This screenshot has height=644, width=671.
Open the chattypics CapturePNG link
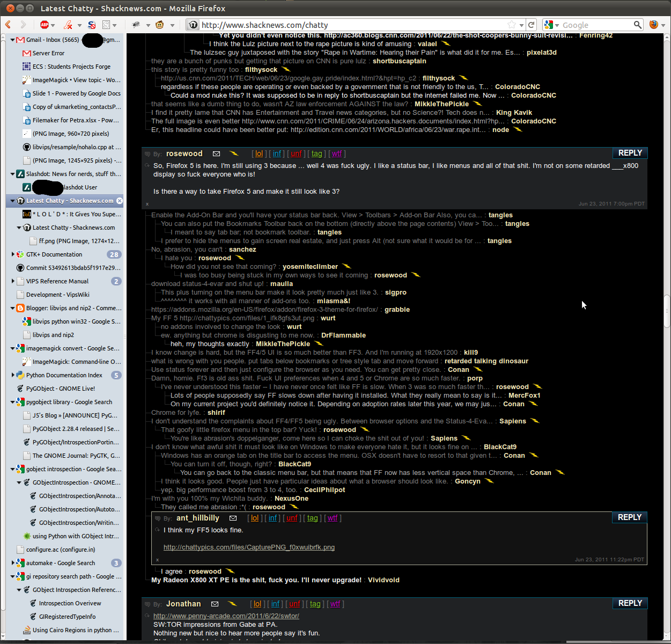pos(249,547)
